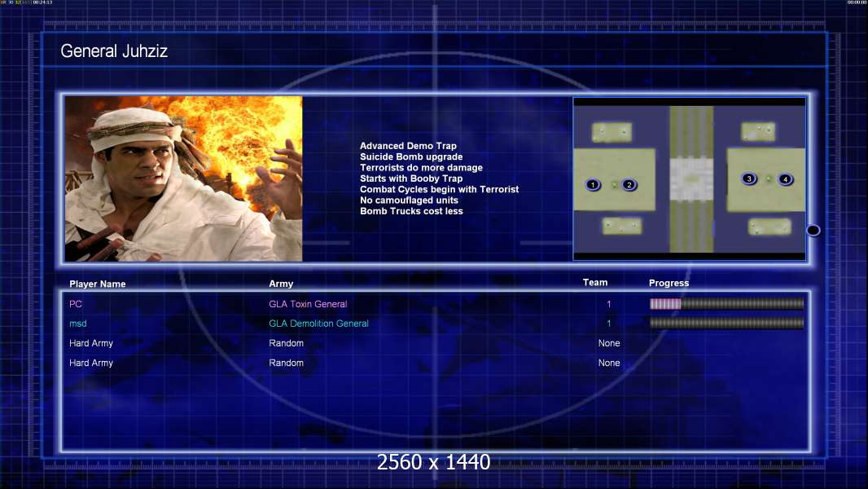Click the General Juhziz title
The width and height of the screenshot is (868, 489).
tap(114, 51)
